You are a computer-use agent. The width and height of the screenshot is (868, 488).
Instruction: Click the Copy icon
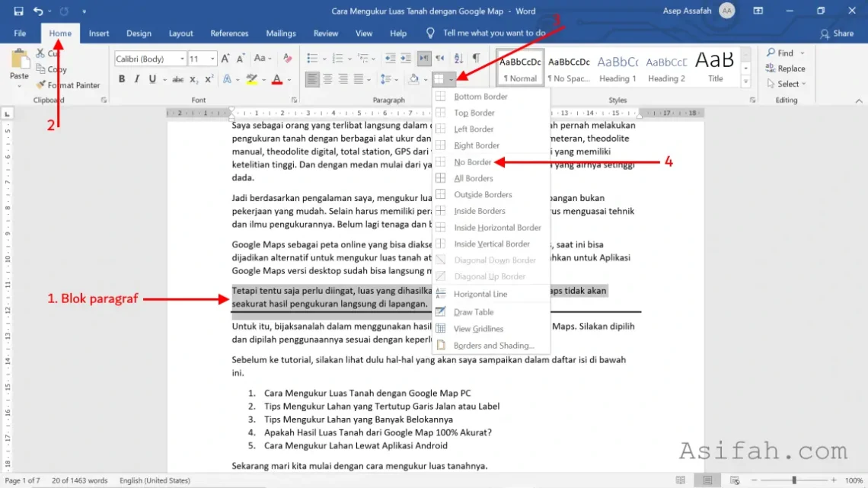[40, 69]
